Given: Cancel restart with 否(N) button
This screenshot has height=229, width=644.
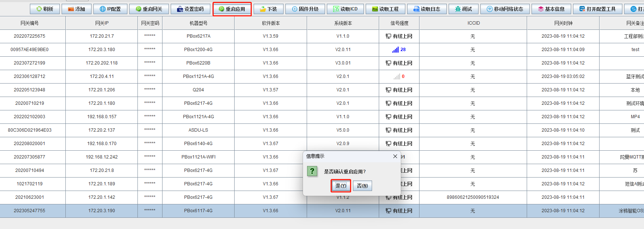Looking at the screenshot, I should [362, 186].
